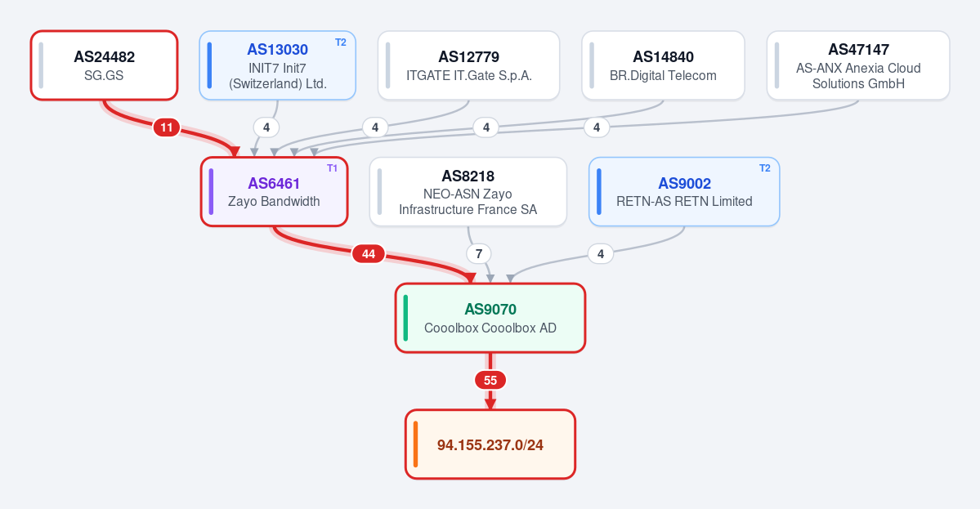The image size is (980, 509).
Task: Open the AS12779 ITGATE node
Action: pyautogui.click(x=469, y=65)
